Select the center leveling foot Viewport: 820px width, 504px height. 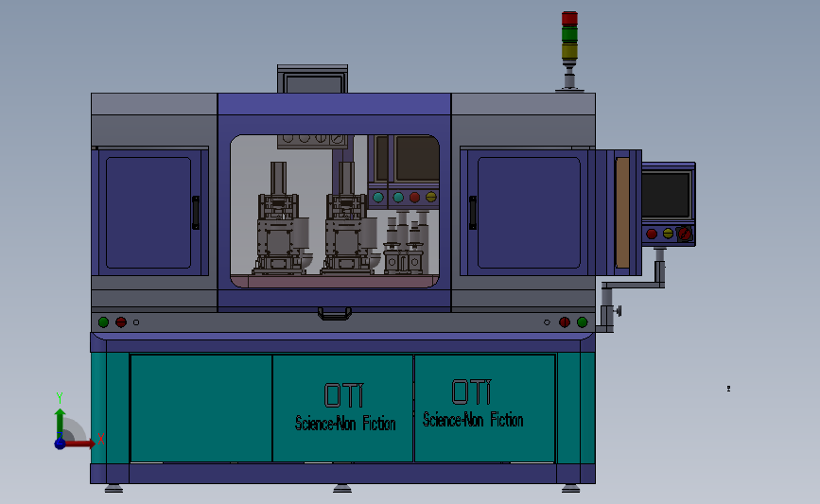342,488
